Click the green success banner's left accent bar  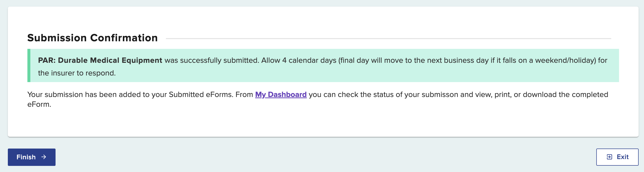pos(29,65)
